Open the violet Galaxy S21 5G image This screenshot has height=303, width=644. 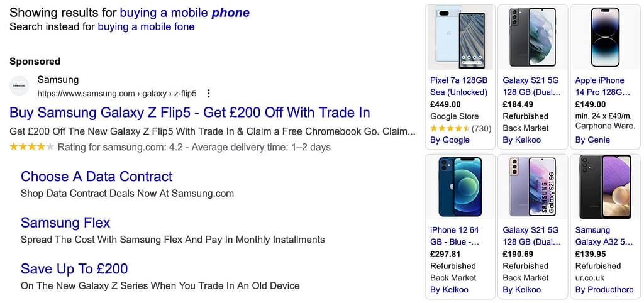[532, 187]
